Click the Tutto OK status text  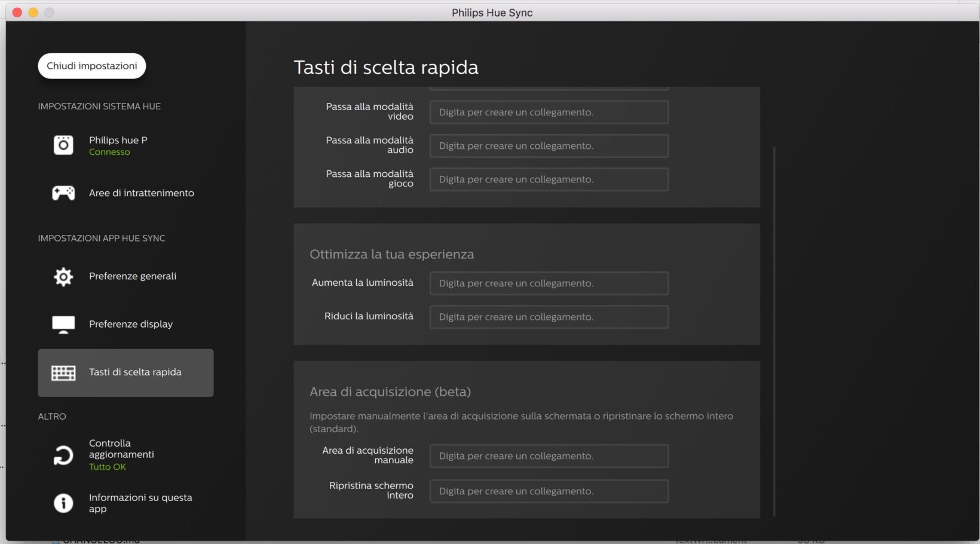click(x=108, y=467)
